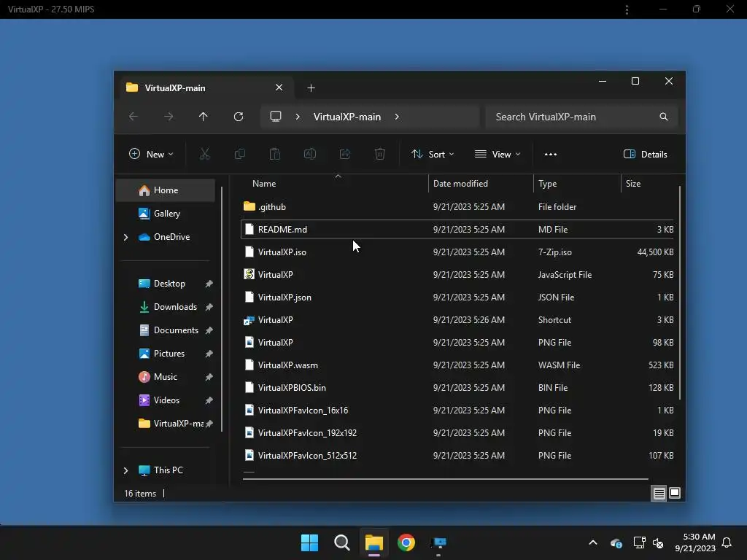Launch Google Chrome from the taskbar
747x560 pixels.
pos(406,542)
